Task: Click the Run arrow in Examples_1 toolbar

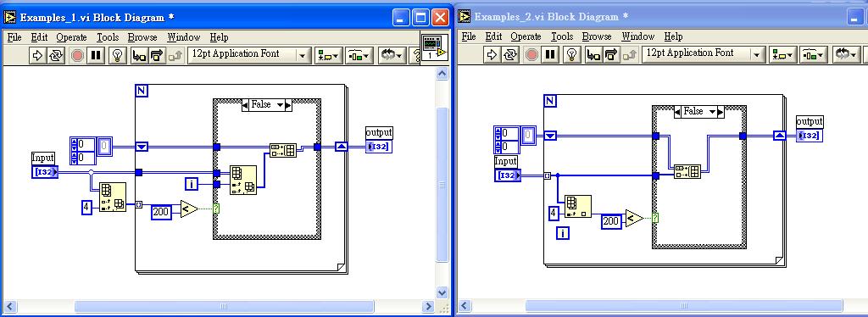Action: click(x=37, y=55)
